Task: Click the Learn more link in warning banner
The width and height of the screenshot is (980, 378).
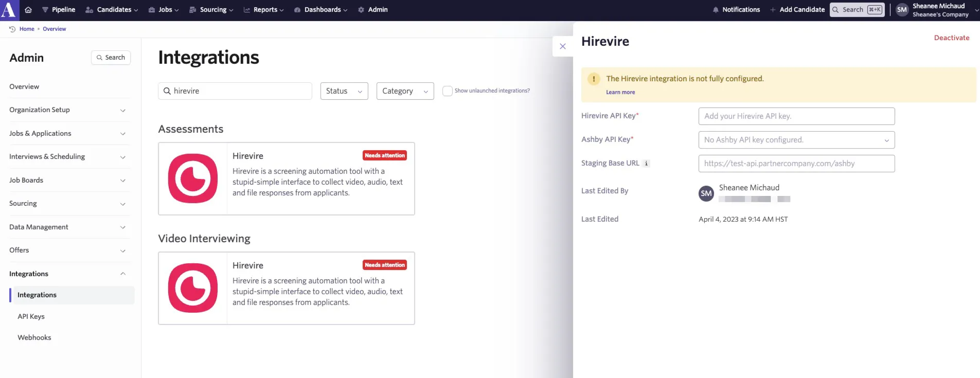Action: tap(620, 93)
